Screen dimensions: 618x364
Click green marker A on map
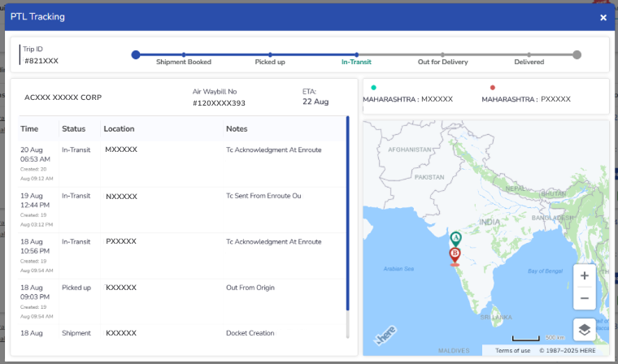456,238
